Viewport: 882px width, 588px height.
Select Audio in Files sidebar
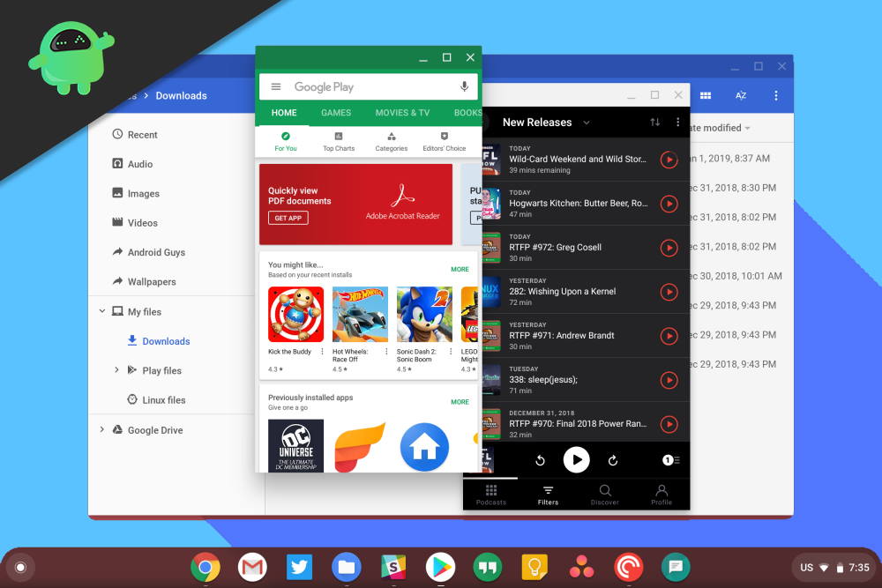coord(133,164)
